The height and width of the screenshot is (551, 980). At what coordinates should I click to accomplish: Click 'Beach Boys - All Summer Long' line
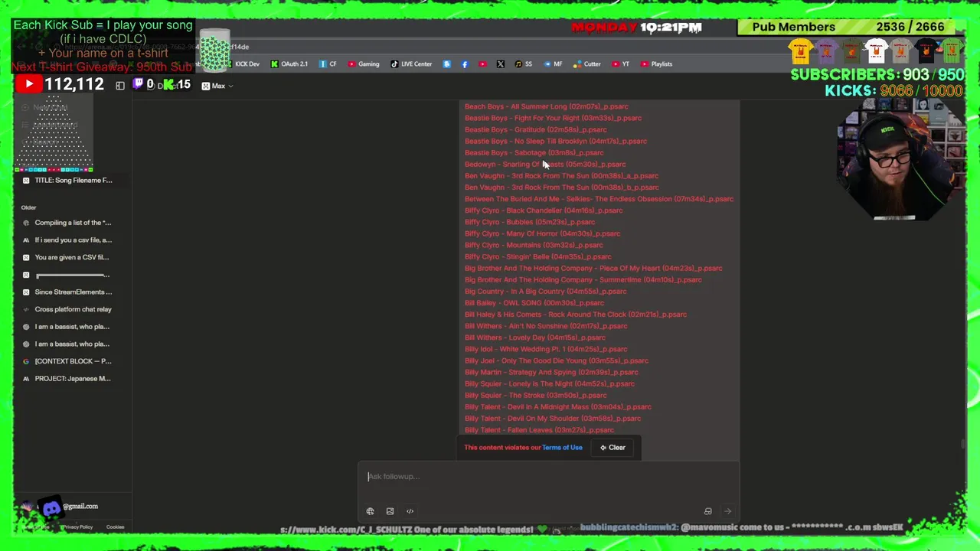pos(547,106)
